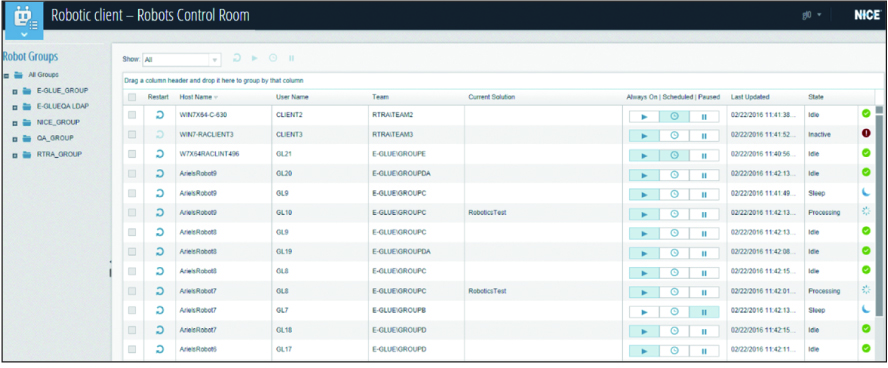Open the user account dropdown near NICE logo
Screen dimensions: 888x368
click(x=812, y=15)
